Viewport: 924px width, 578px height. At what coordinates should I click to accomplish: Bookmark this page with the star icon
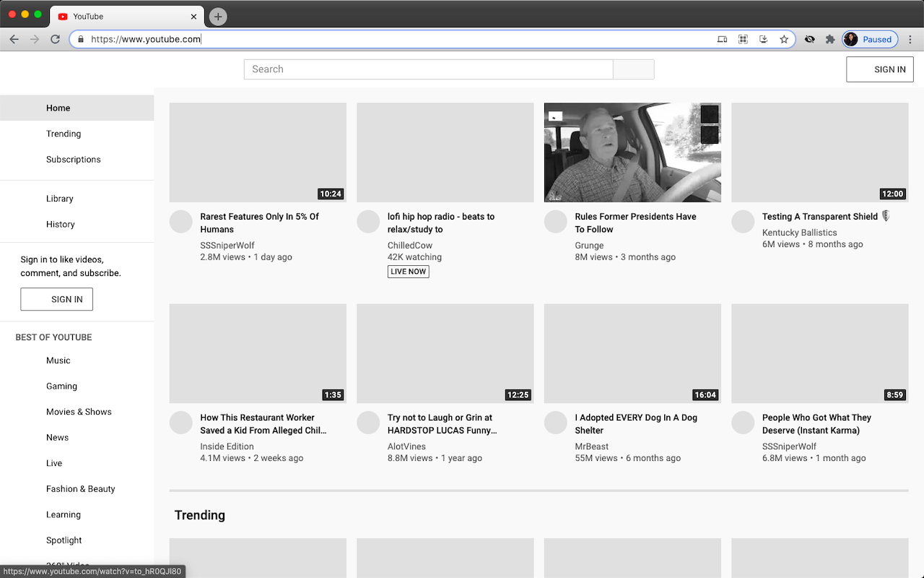tap(784, 40)
